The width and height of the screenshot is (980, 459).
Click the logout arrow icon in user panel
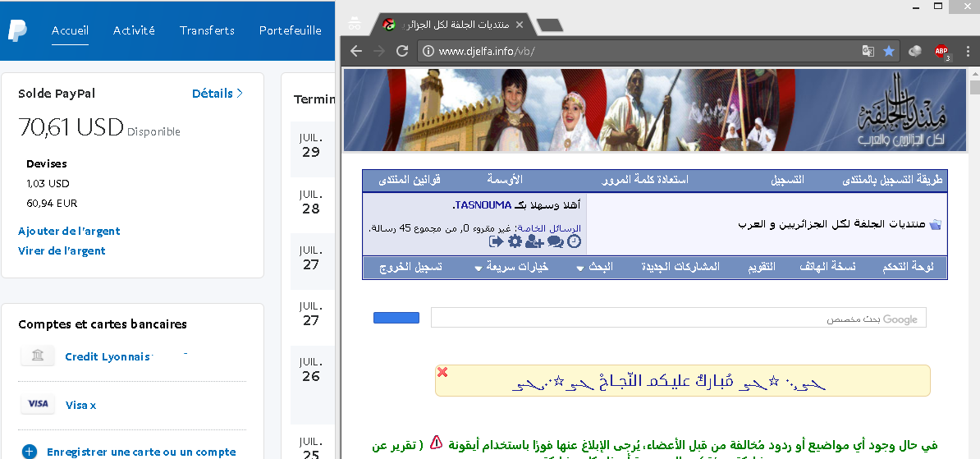[x=497, y=241]
